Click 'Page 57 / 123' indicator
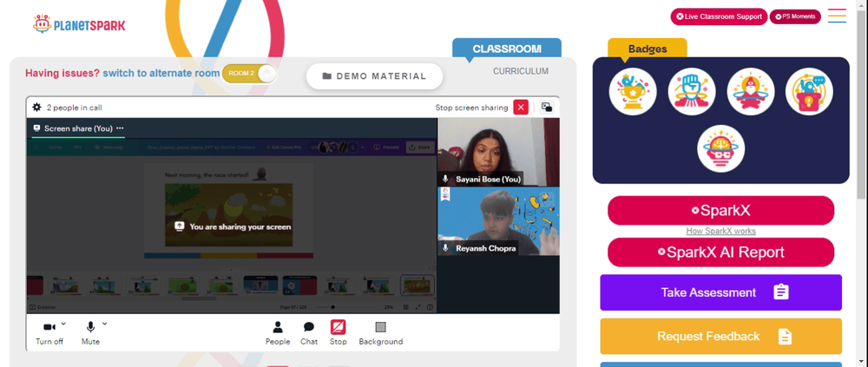Image resolution: width=868 pixels, height=367 pixels. pyautogui.click(x=293, y=307)
